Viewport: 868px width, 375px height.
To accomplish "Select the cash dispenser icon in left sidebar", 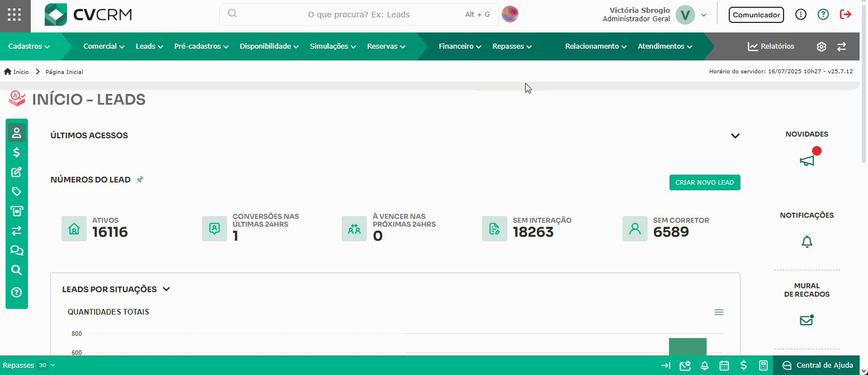I will 17,211.
